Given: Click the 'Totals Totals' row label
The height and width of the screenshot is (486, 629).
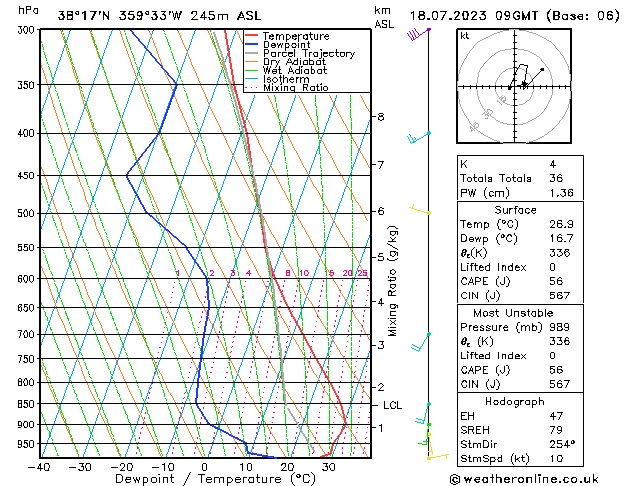Looking at the screenshot, I should pyautogui.click(x=496, y=178).
